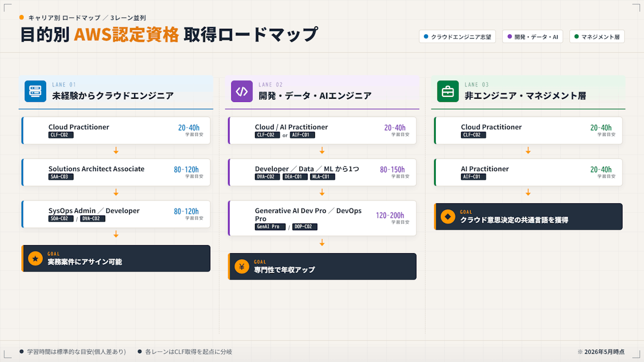This screenshot has height=362, width=644.
Task: Click 80-120h on SysOps Admin / Developer card
Action: 186,211
